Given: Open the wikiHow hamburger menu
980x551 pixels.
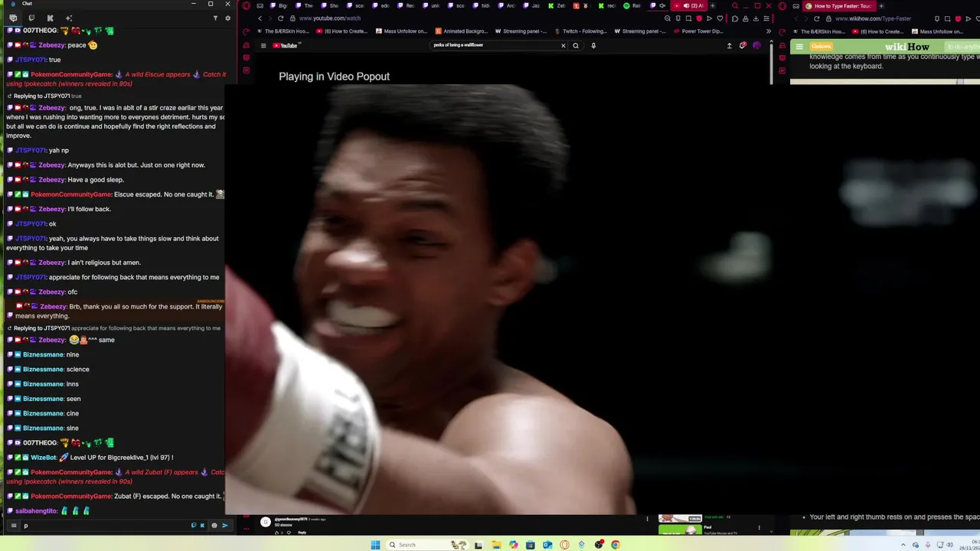Looking at the screenshot, I should (x=799, y=47).
